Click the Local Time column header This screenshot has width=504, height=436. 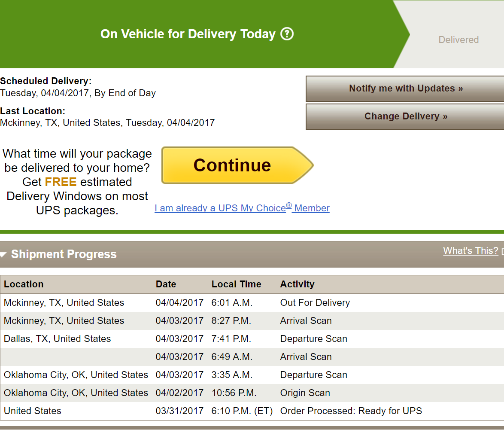pyautogui.click(x=236, y=284)
